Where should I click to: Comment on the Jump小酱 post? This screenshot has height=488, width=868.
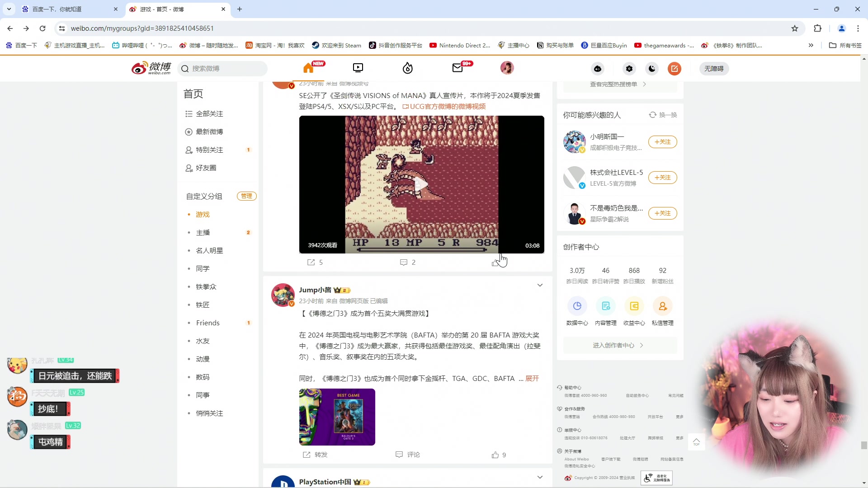pos(408,455)
